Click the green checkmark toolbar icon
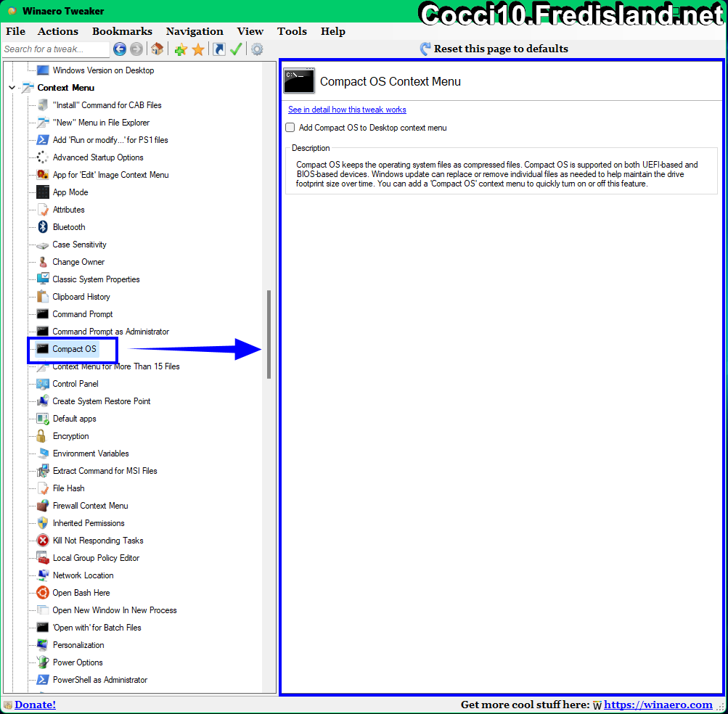Image resolution: width=728 pixels, height=714 pixels. [x=236, y=49]
